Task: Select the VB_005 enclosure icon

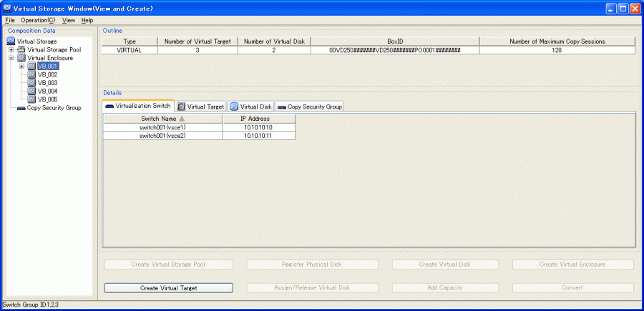Action: (x=31, y=99)
